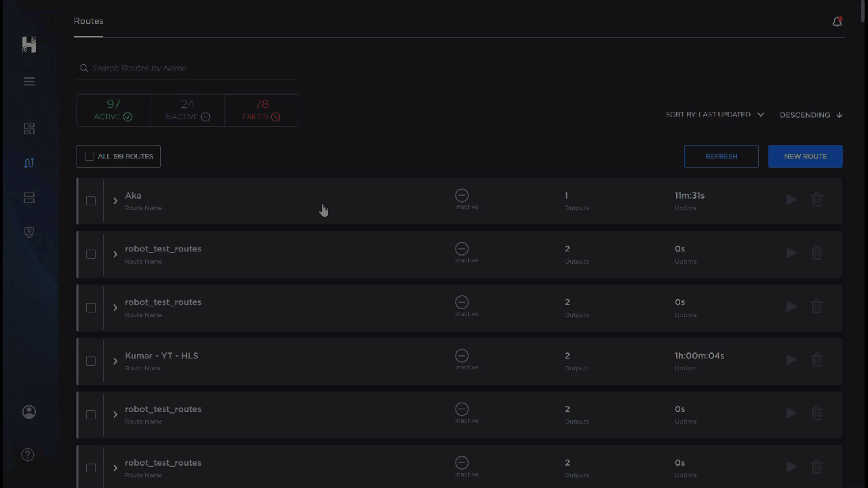Image resolution: width=868 pixels, height=488 pixels.
Task: Expand the Kumar - YT - HLS route
Action: click(x=115, y=361)
